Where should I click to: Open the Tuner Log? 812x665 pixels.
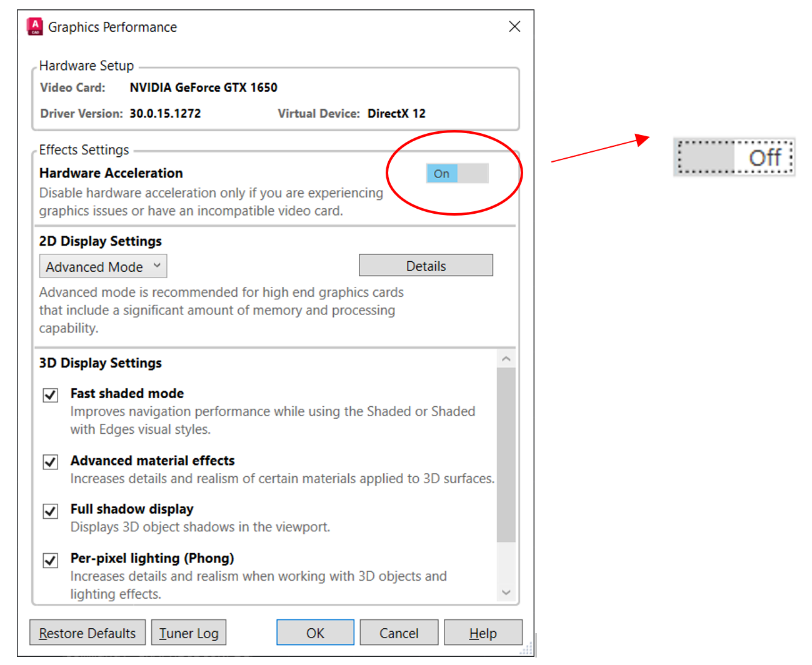click(189, 633)
